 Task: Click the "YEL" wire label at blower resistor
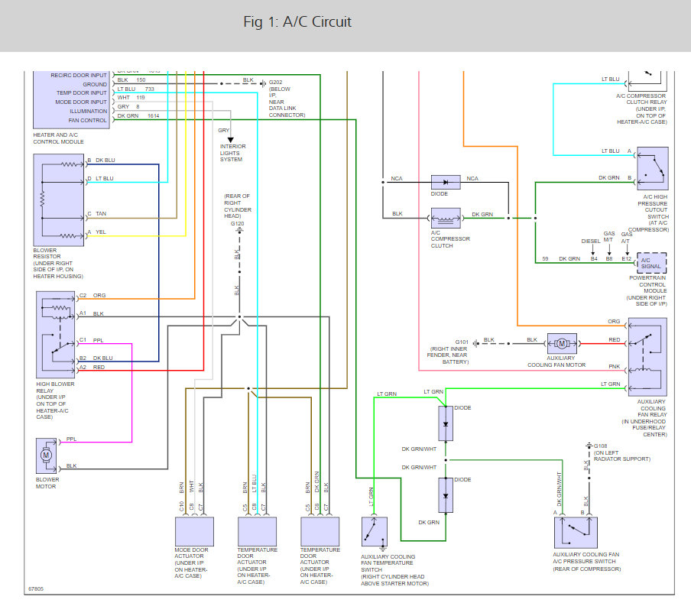pos(101,232)
